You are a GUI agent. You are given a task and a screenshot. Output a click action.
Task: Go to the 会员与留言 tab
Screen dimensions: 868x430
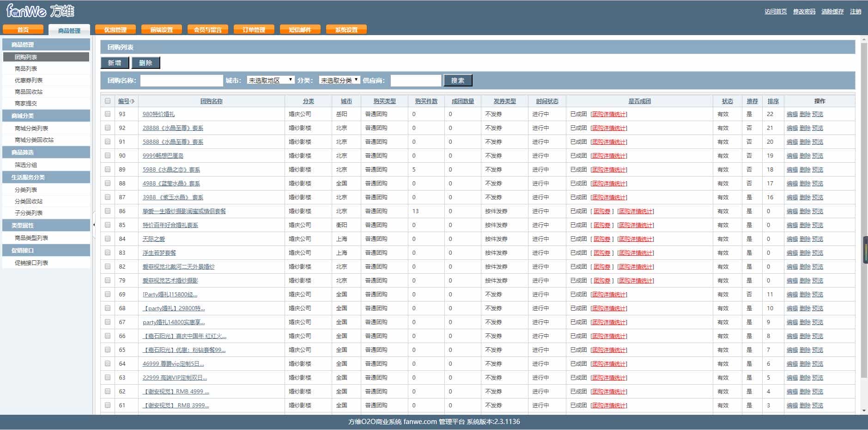pos(208,30)
